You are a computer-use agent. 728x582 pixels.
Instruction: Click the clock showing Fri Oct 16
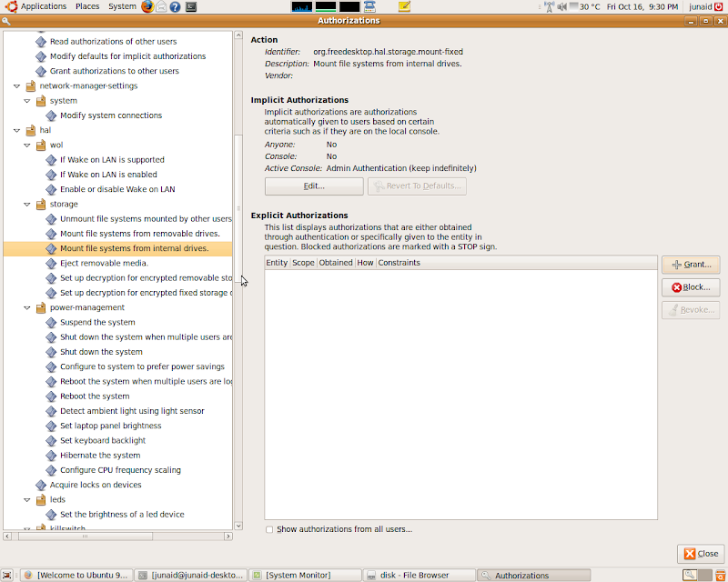(x=642, y=6)
